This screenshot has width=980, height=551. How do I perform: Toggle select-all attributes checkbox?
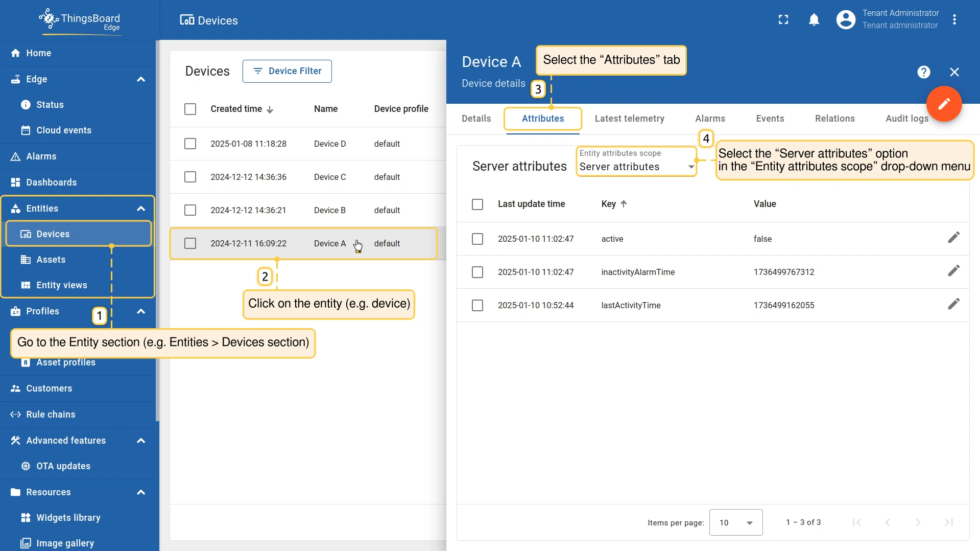[477, 204]
